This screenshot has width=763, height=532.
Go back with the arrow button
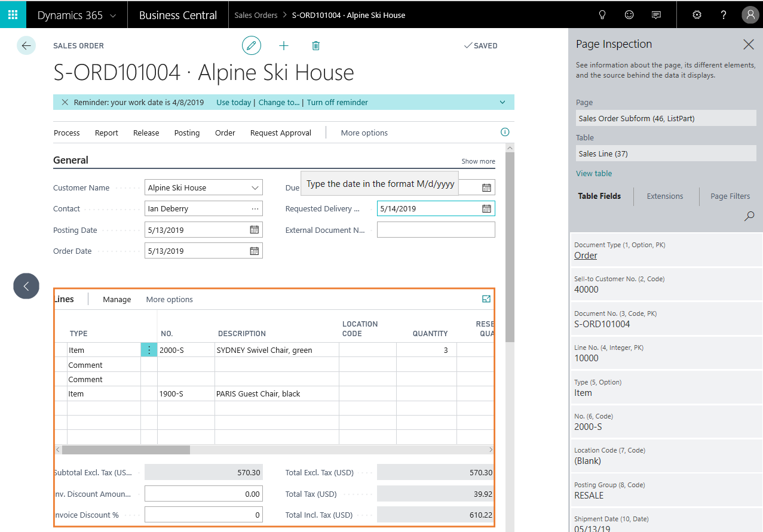click(26, 46)
